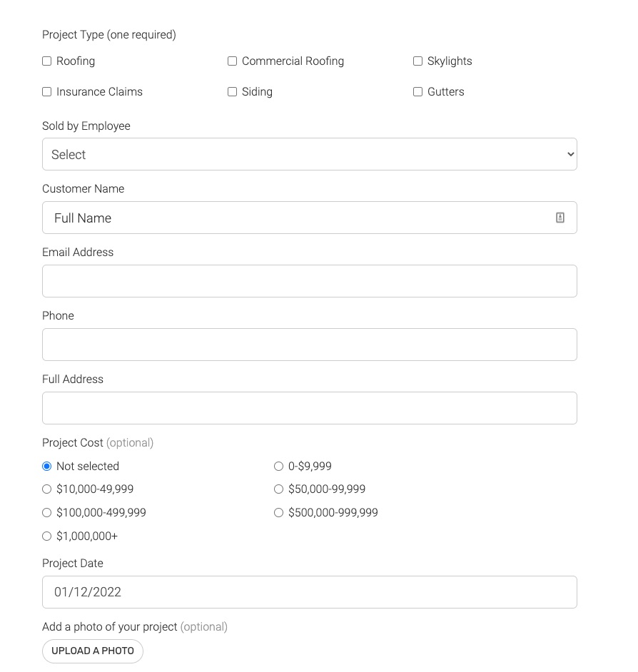The image size is (638, 672).
Task: Select the Full Address text box
Action: coord(309,408)
